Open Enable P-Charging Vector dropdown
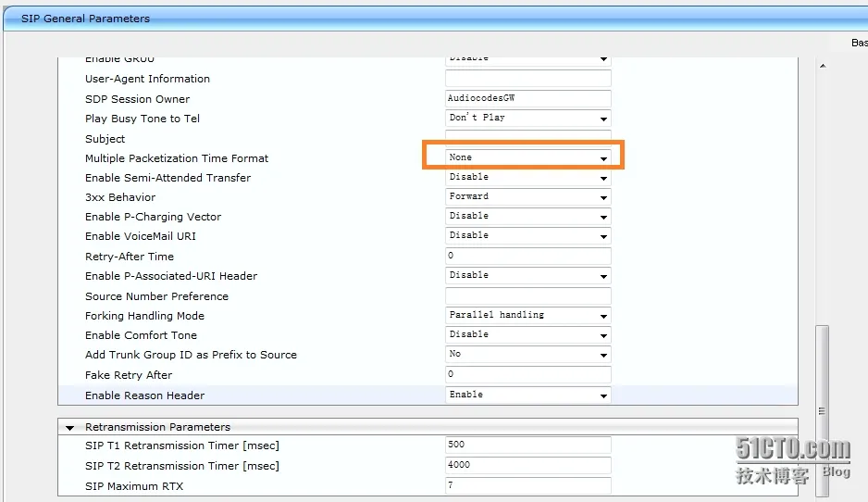Viewport: 868px width, 502px height. 527,216
